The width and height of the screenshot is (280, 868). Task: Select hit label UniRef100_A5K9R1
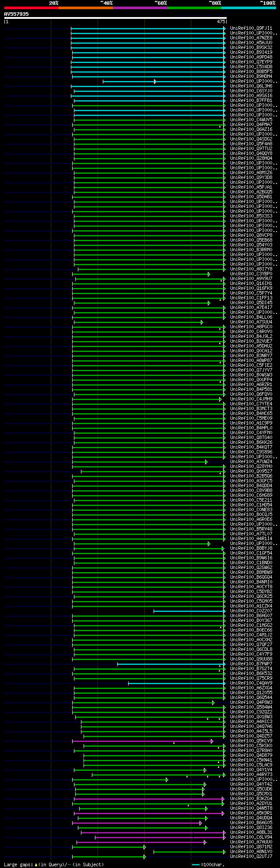click(x=251, y=813)
